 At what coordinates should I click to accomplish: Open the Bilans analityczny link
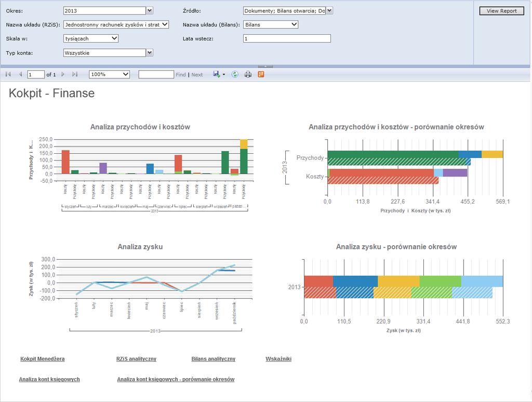[x=214, y=359]
